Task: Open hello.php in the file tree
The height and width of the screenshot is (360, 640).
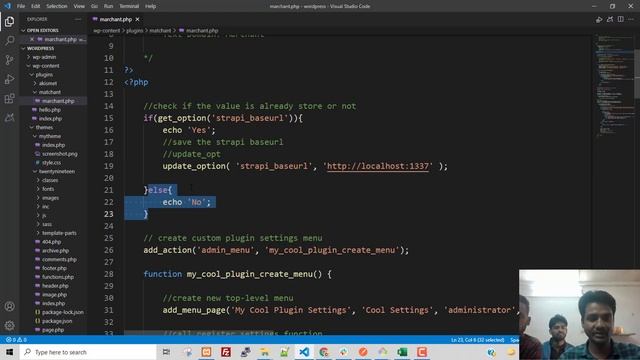Action: coord(51,110)
